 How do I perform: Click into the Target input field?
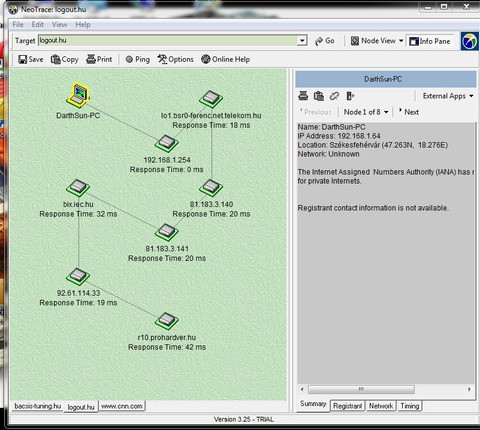(x=168, y=41)
